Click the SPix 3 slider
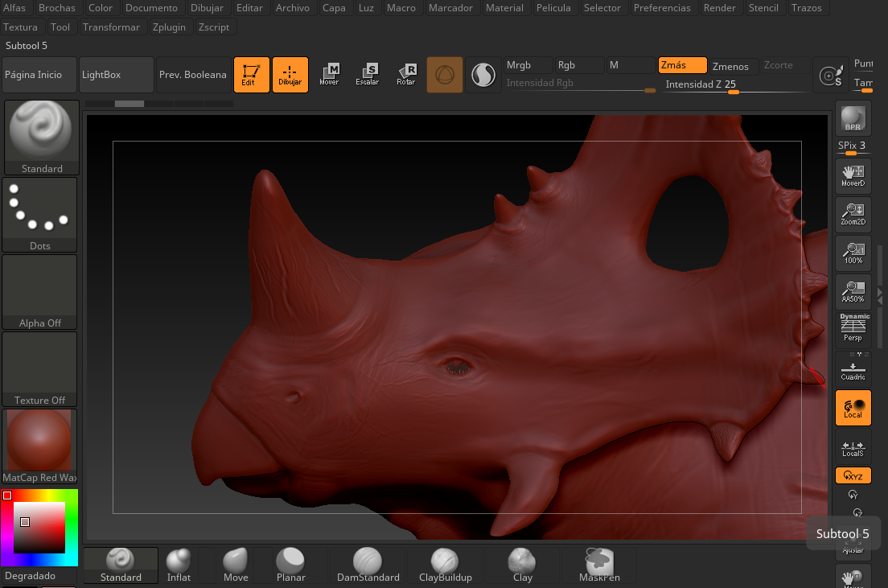The image size is (888, 588). click(853, 147)
